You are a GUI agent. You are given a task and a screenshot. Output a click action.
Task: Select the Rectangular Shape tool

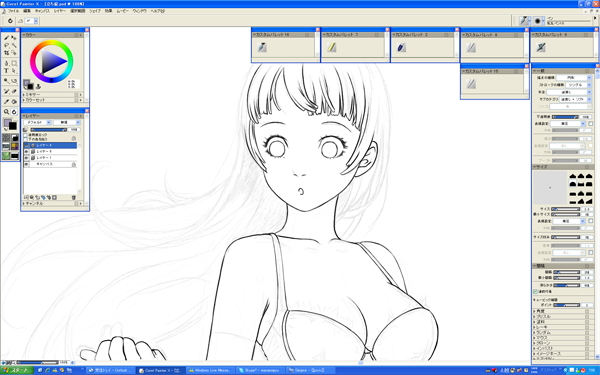(x=14, y=63)
